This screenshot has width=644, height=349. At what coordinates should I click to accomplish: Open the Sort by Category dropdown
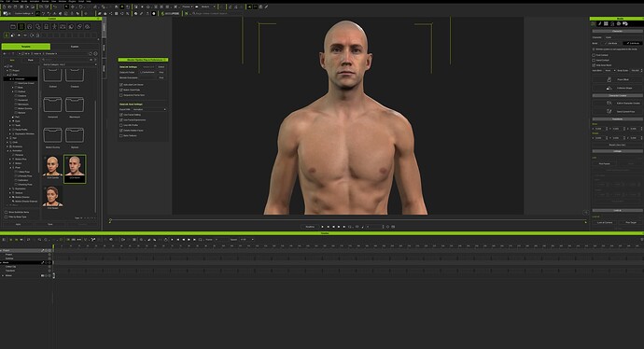[70, 64]
